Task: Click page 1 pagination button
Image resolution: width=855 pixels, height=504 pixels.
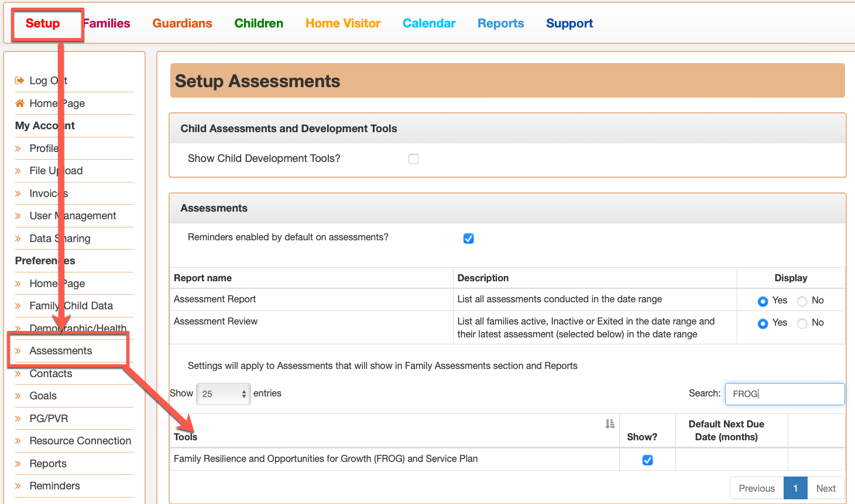Action: (x=795, y=488)
